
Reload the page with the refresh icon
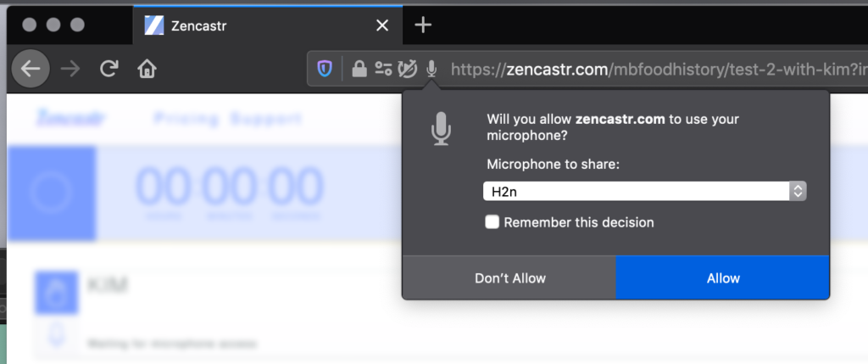pos(108,69)
